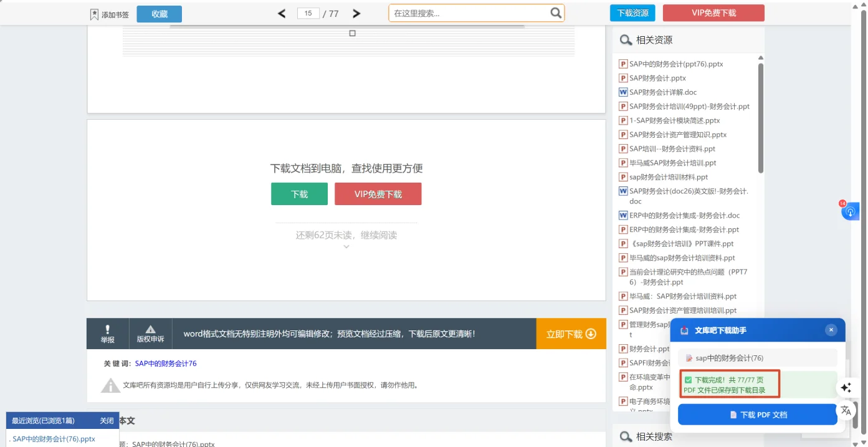
Task: Click download arrow icon in 立即下载
Action: pyautogui.click(x=591, y=334)
